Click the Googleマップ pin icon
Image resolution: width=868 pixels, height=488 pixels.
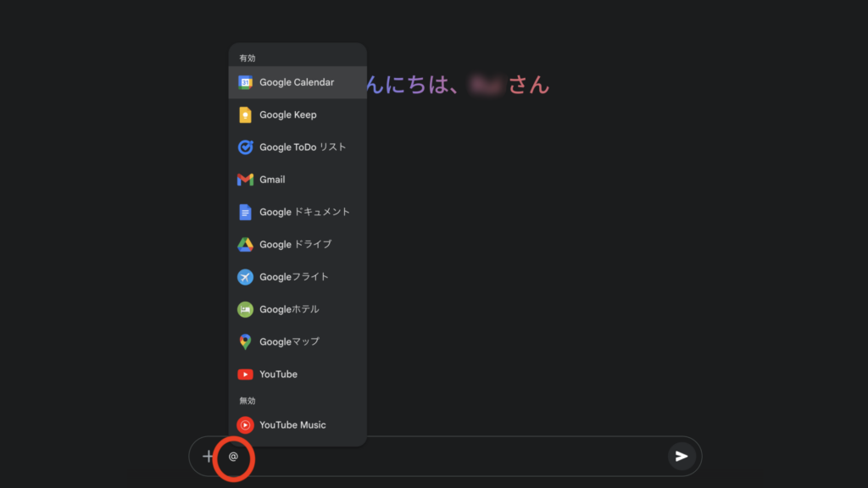[x=245, y=341]
